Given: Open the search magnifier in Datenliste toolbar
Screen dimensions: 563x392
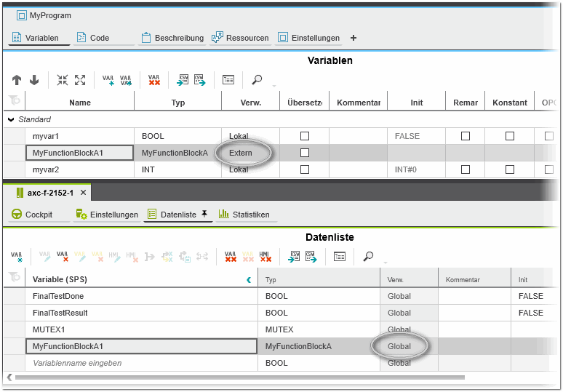Looking at the screenshot, I should pyautogui.click(x=369, y=256).
